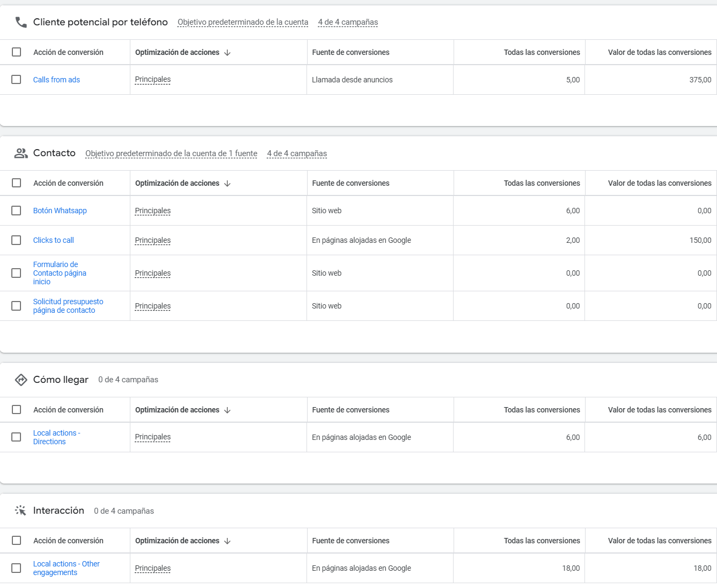Viewport: 717px width, 588px height.
Task: Tick the Botón Whatsapp row checkbox
Action: (16, 211)
